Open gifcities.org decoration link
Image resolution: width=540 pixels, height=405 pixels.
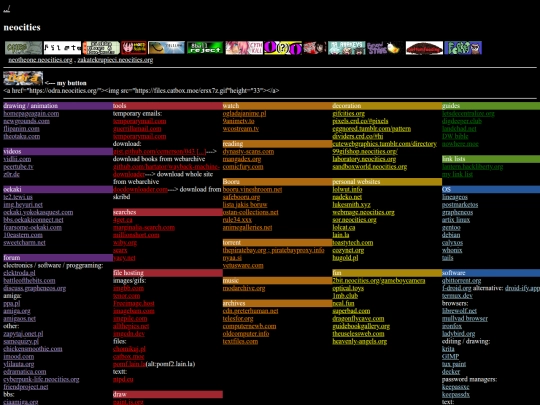[349, 114]
